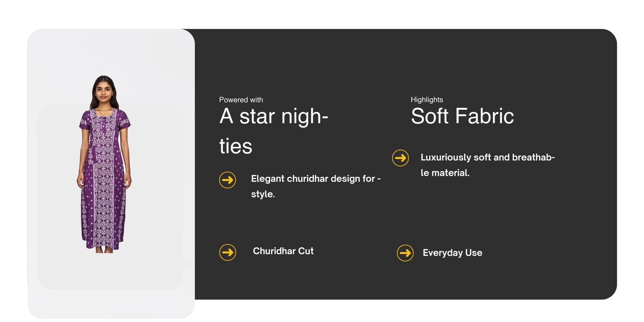The height and width of the screenshot is (322, 644).
Task: Select the arrow icon next to Churidhar Cut
Action: [x=227, y=252]
